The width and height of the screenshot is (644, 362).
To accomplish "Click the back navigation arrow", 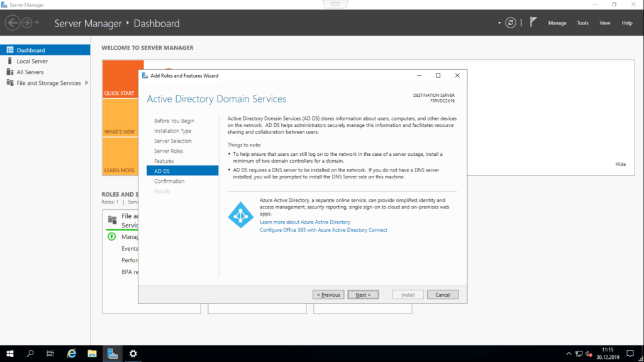I will pyautogui.click(x=12, y=23).
